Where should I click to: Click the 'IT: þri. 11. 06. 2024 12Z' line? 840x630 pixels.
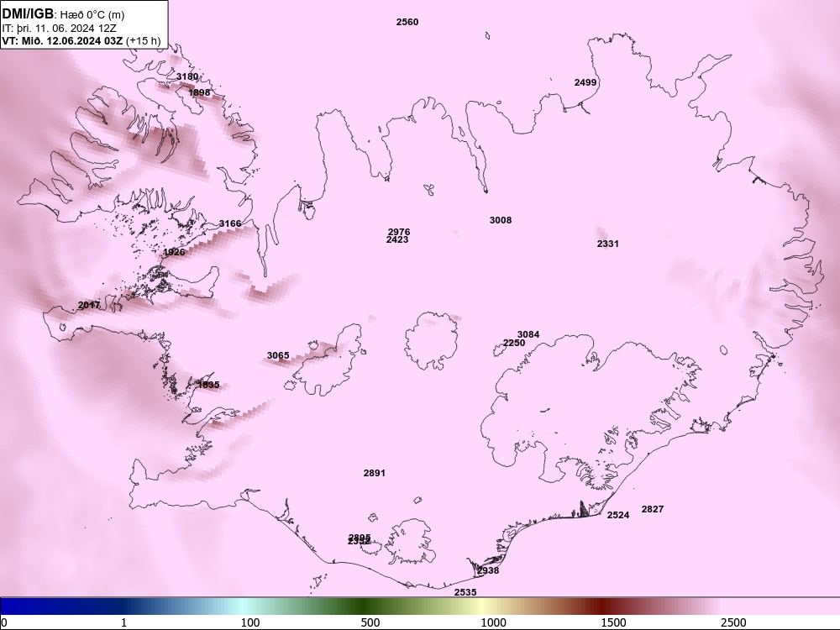click(59, 29)
